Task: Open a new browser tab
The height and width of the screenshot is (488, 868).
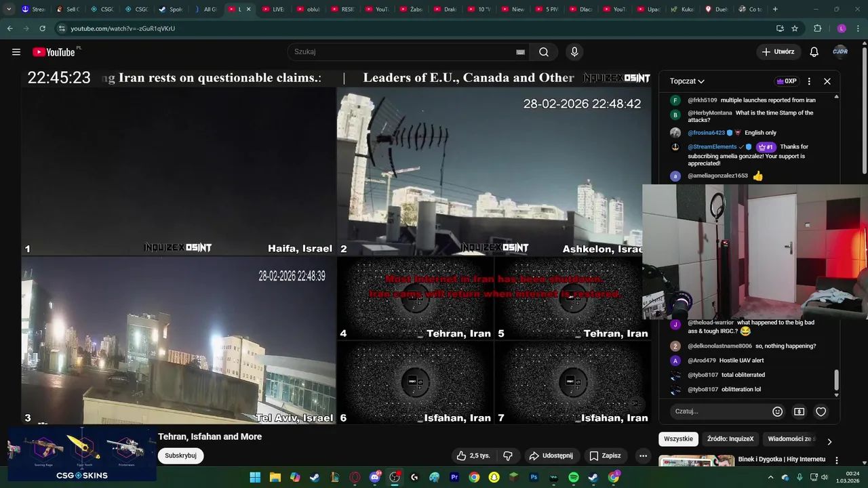Action: (775, 9)
